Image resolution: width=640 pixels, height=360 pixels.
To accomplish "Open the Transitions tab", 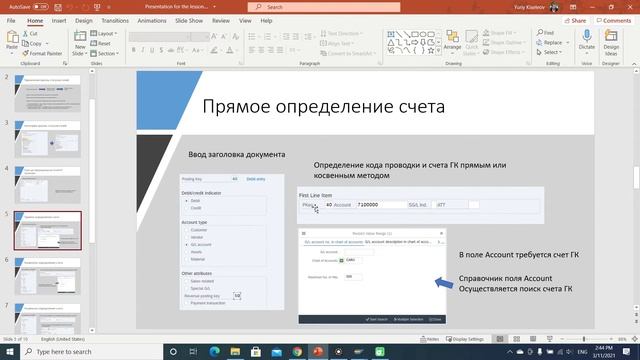I will [x=115, y=20].
